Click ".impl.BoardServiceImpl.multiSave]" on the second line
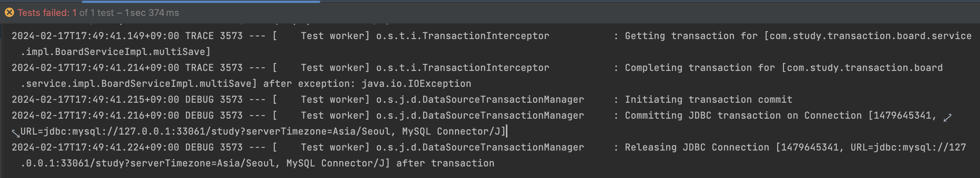The width and height of the screenshot is (980, 178). tap(116, 52)
